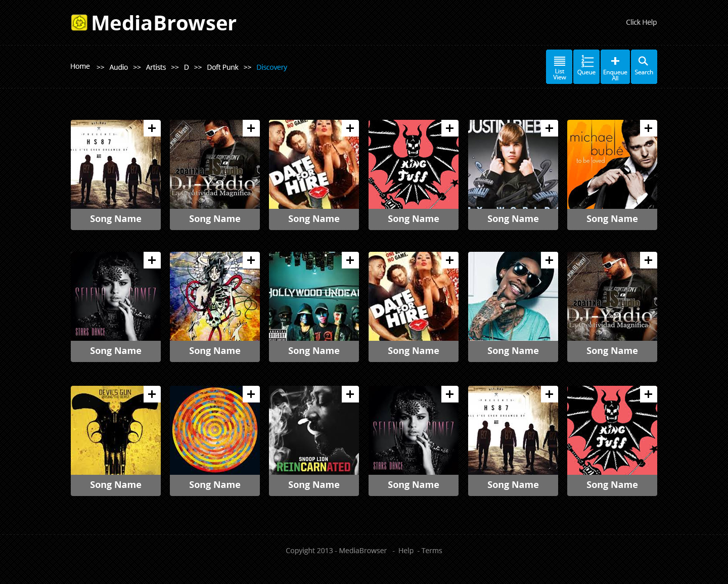Click Song Name under skeleton anime artwork
Image resolution: width=728 pixels, height=584 pixels.
215,351
